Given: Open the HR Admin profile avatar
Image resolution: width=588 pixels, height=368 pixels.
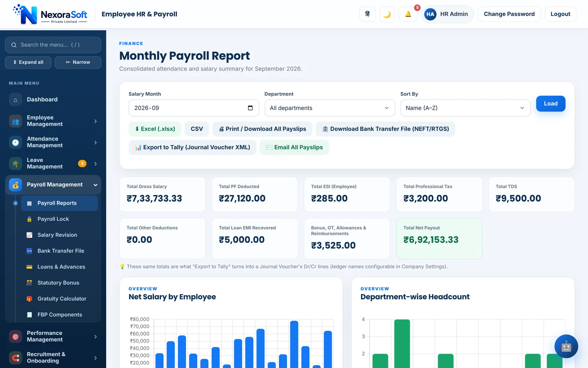Looking at the screenshot, I should [430, 14].
